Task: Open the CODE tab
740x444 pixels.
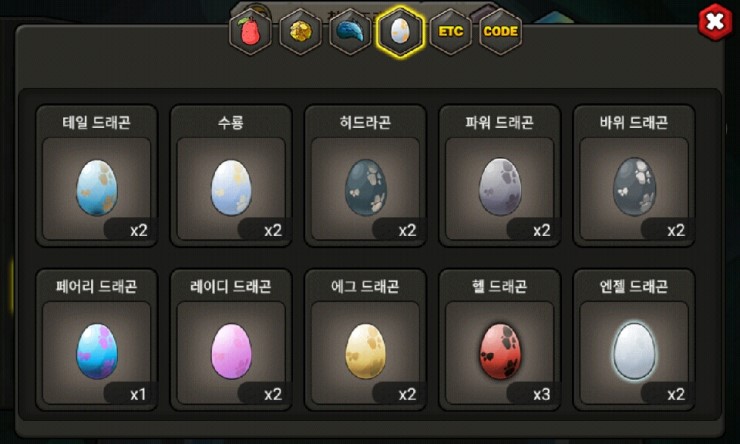Action: [501, 32]
